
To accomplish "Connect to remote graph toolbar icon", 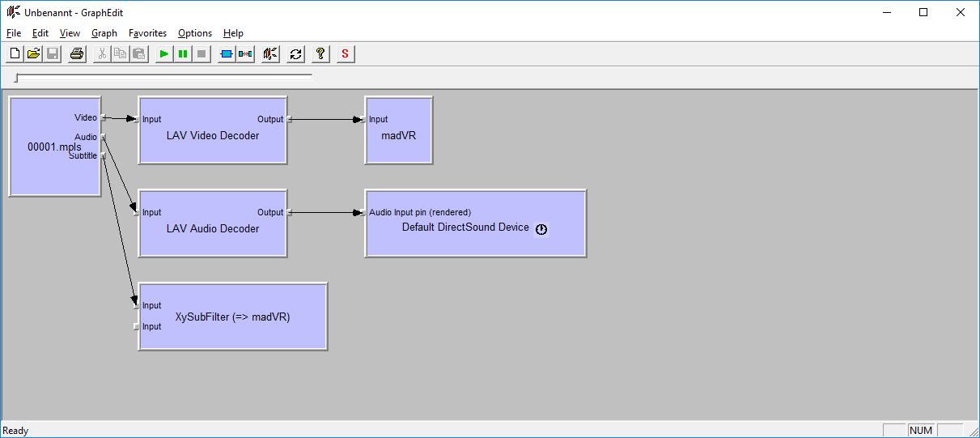I will coord(270,54).
